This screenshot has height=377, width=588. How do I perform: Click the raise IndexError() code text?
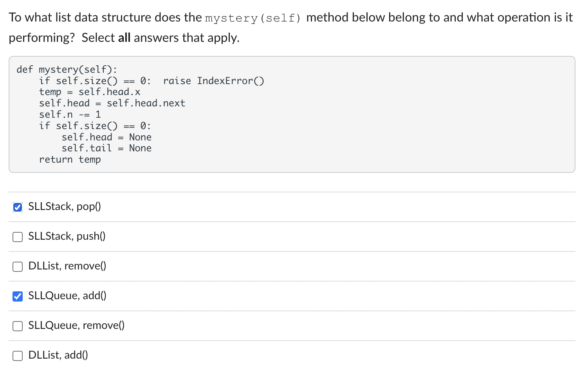tap(214, 81)
